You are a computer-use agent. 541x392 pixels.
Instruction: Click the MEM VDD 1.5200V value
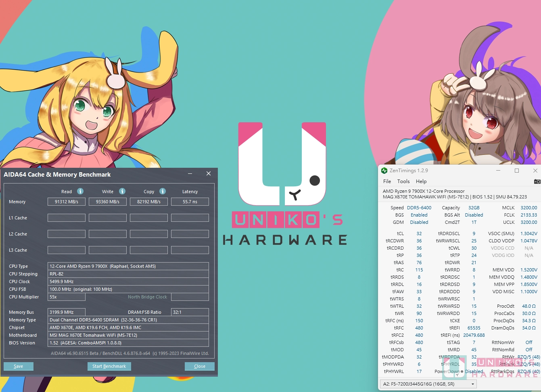tap(529, 270)
